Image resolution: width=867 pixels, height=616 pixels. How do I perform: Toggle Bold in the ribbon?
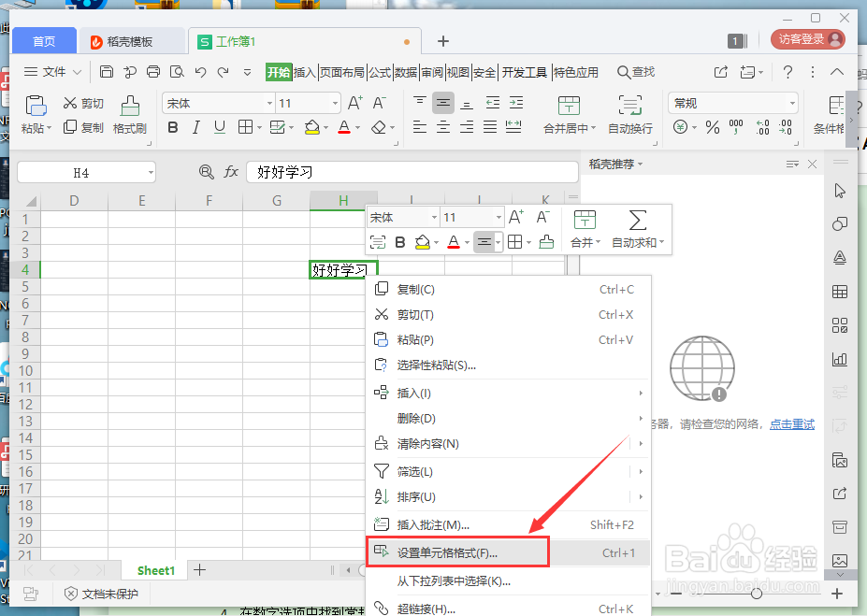click(x=172, y=128)
